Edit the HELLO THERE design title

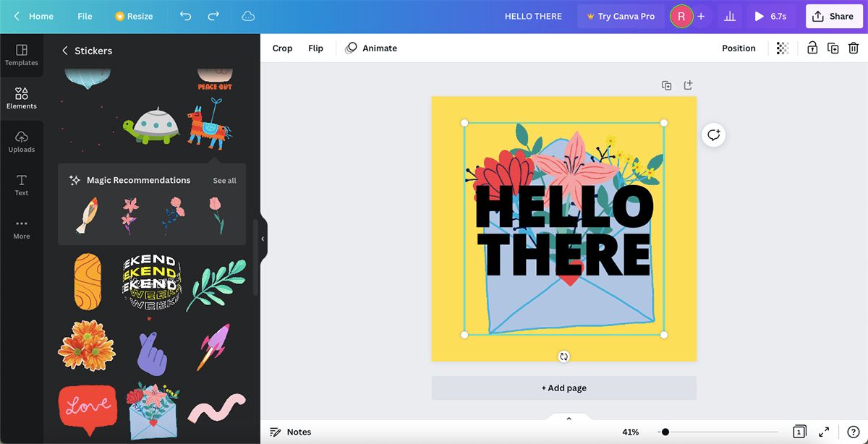533,16
